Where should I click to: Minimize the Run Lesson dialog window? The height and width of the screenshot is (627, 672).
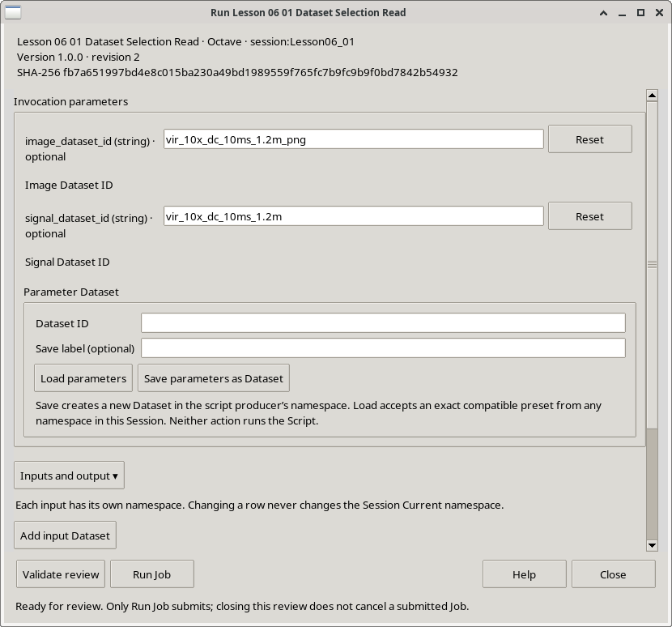tap(623, 13)
